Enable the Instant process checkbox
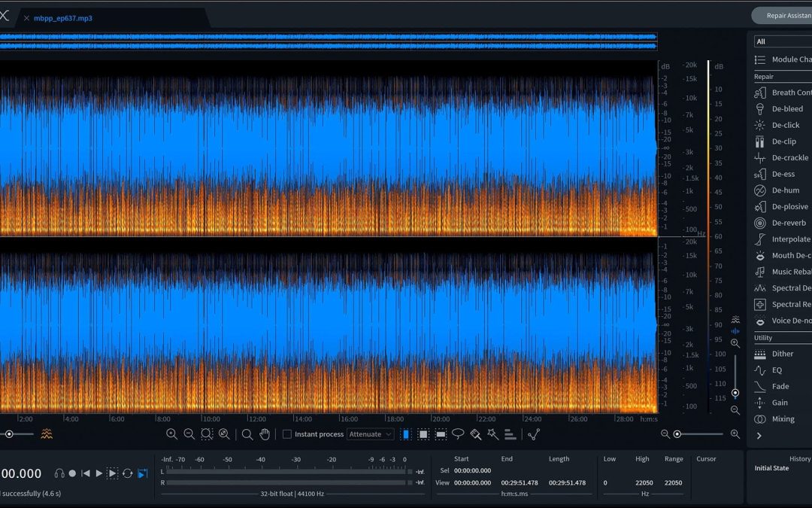 pos(286,434)
